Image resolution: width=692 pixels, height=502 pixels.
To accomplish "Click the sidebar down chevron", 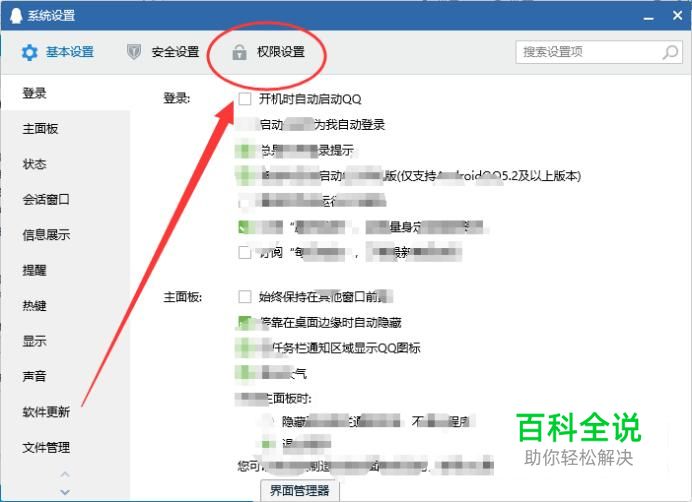I will (x=65, y=491).
